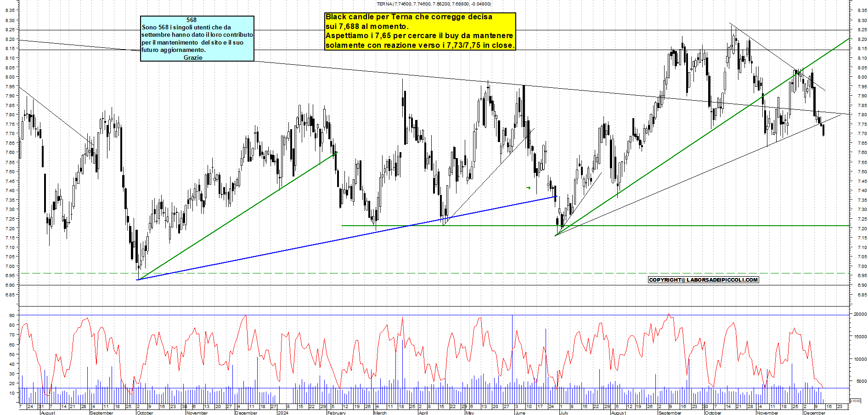Click the '50' oscillator scale value

(11, 354)
